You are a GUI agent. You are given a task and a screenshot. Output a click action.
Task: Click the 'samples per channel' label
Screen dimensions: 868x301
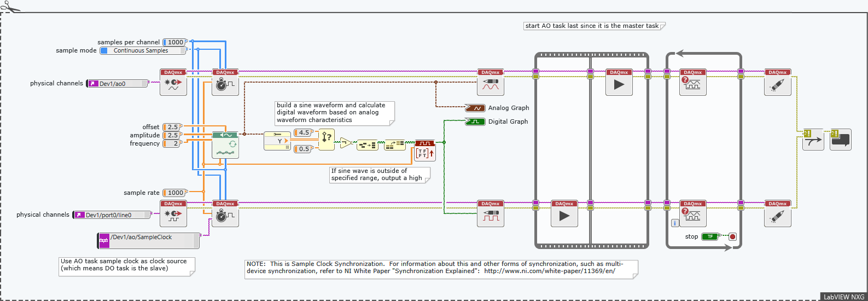click(129, 42)
